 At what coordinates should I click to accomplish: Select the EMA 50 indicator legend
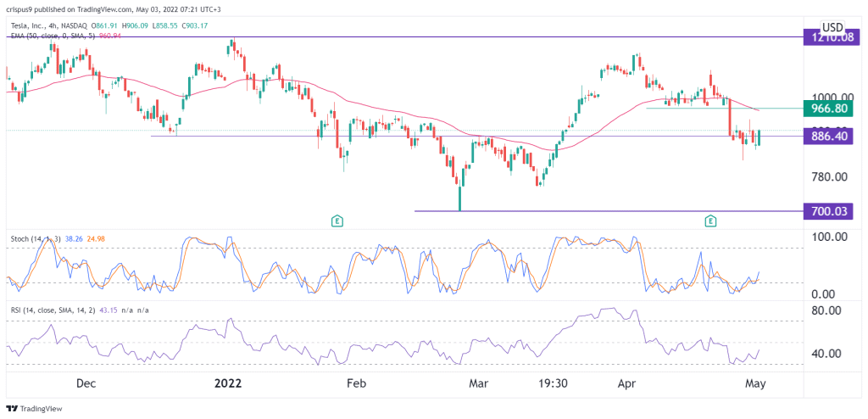pyautogui.click(x=68, y=28)
